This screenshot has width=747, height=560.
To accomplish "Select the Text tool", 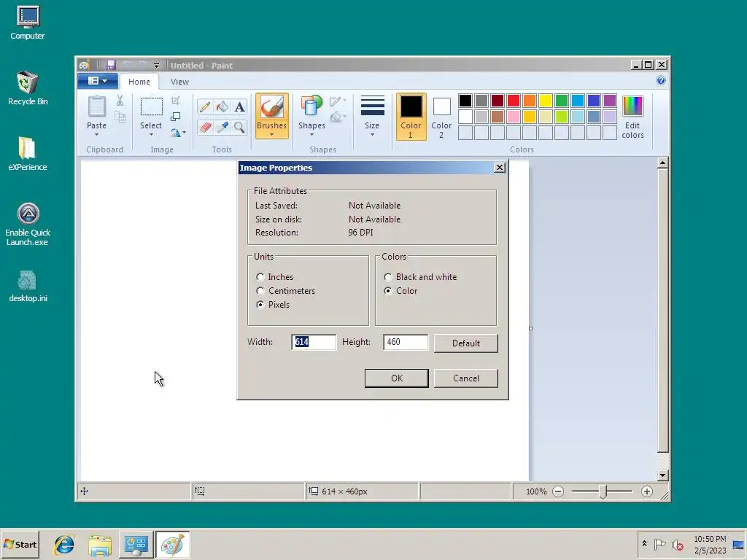I will click(x=239, y=106).
